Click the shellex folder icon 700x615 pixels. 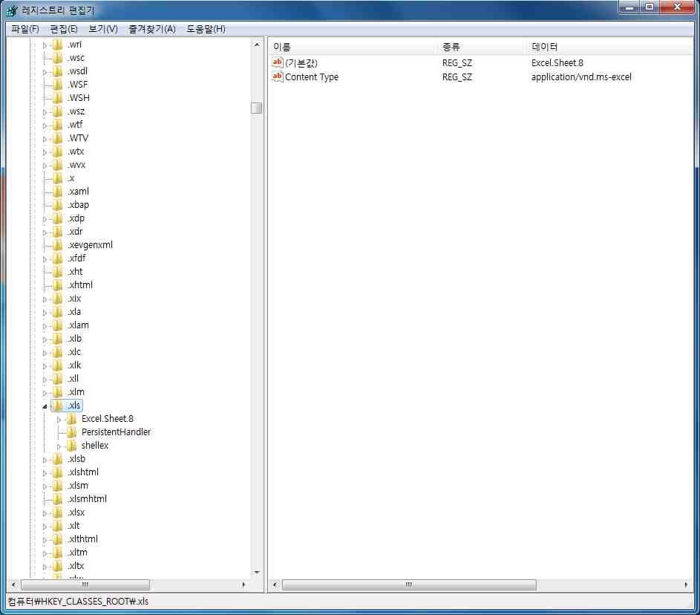click(x=71, y=446)
